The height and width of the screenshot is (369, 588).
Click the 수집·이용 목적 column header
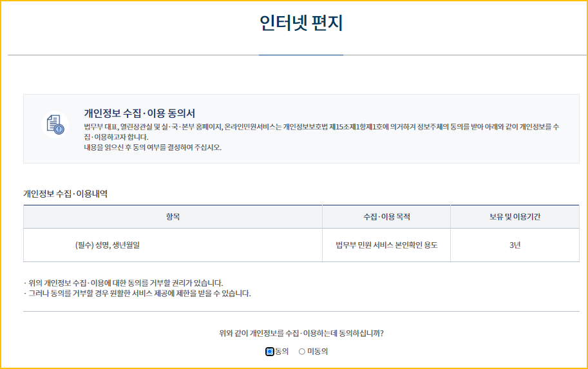click(x=386, y=217)
